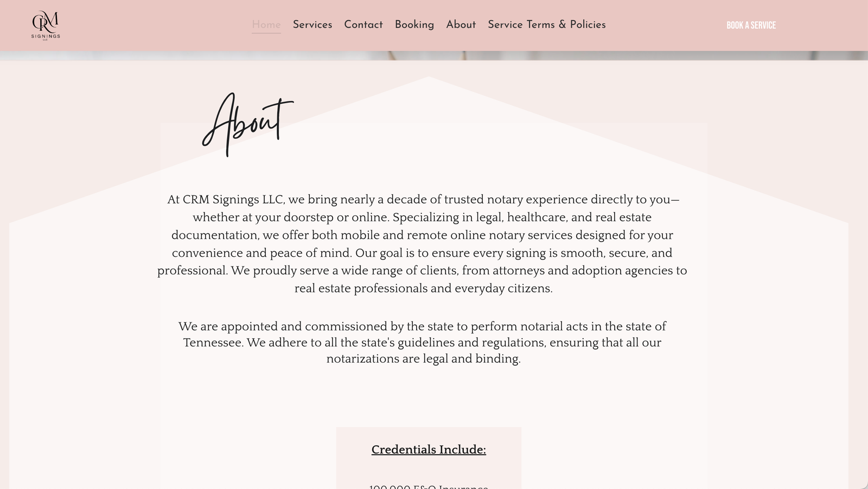Click the CRM Signings logo

tap(46, 25)
